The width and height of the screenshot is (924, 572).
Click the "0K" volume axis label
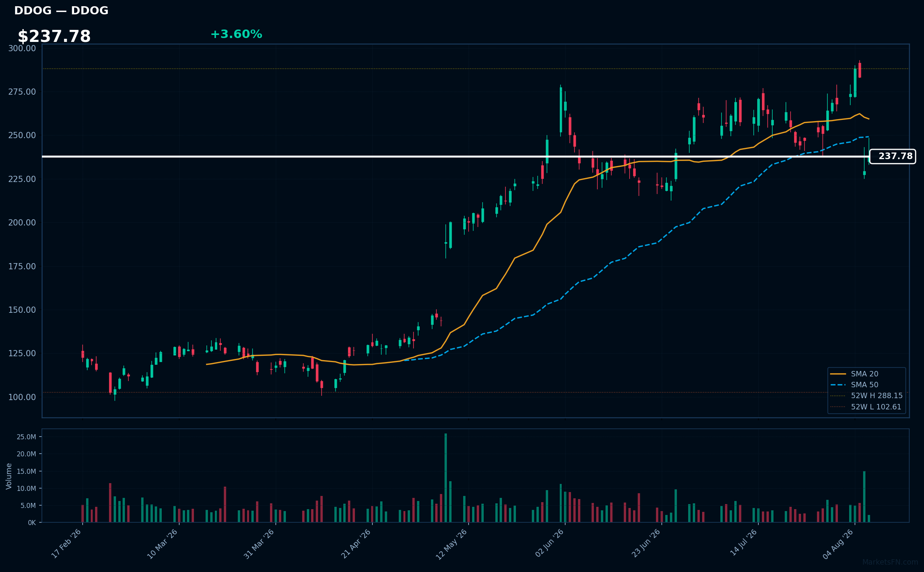click(32, 523)
